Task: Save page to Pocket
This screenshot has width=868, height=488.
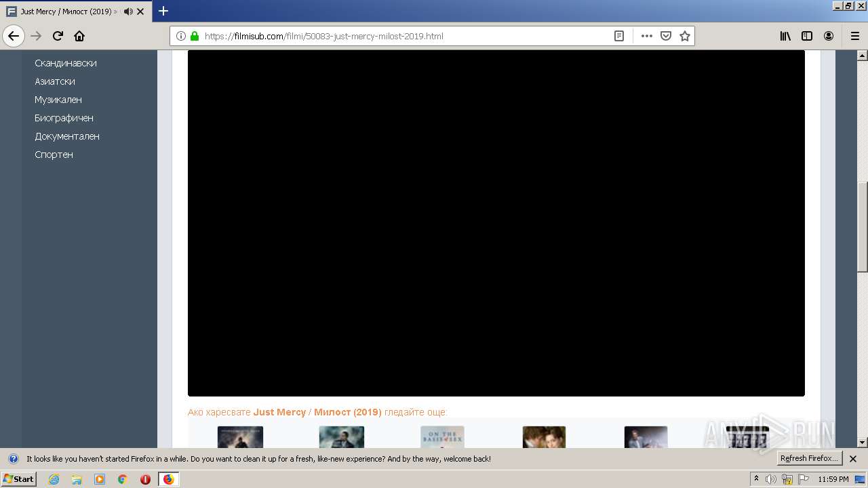Action: point(666,36)
